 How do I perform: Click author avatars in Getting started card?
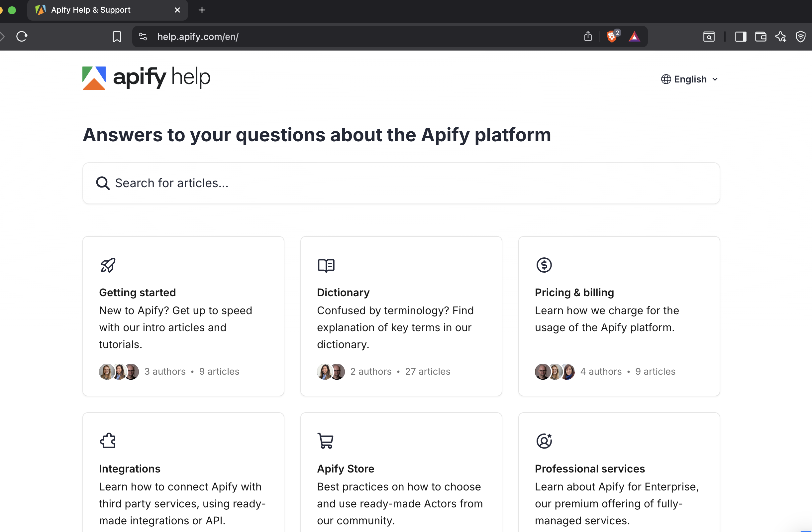point(119,371)
